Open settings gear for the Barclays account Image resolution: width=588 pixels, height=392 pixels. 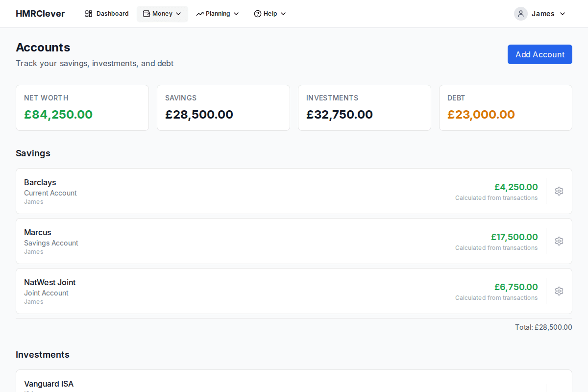coord(559,191)
